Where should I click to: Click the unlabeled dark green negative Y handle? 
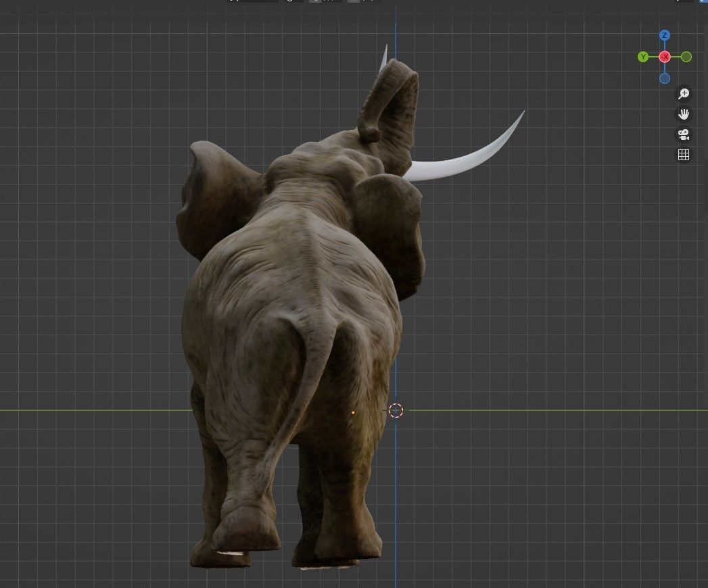coord(686,57)
